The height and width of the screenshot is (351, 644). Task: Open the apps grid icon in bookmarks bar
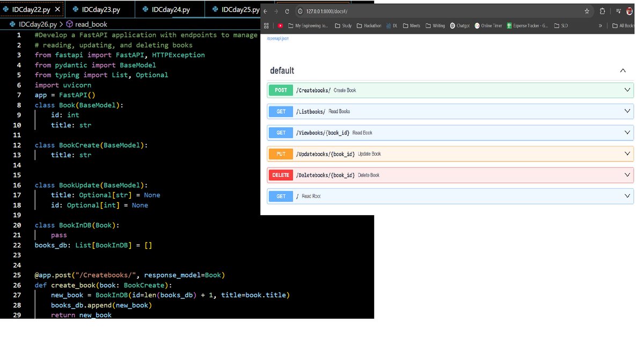[x=267, y=26]
